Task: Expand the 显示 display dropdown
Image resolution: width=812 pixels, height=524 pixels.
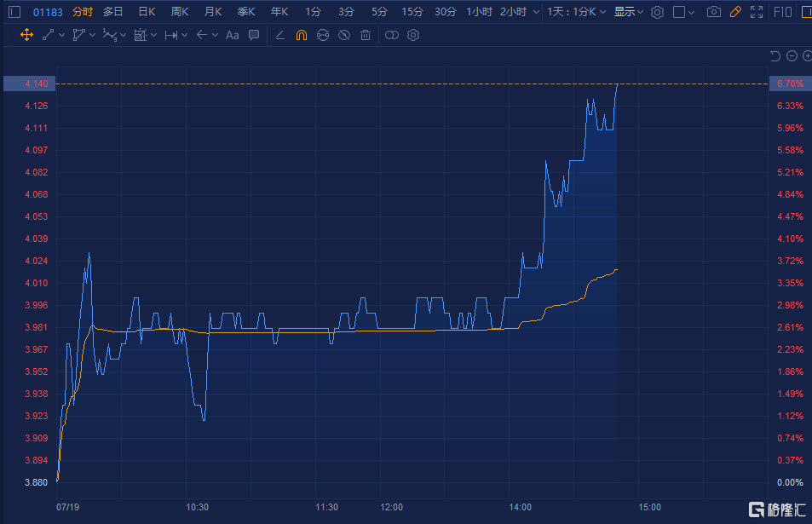Action: click(x=629, y=12)
